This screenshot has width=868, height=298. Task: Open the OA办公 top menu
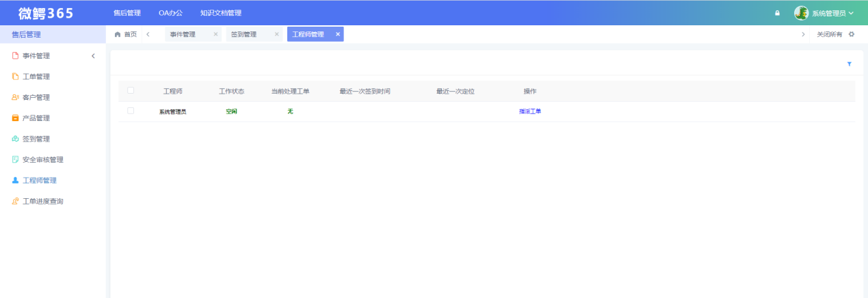[x=170, y=13]
